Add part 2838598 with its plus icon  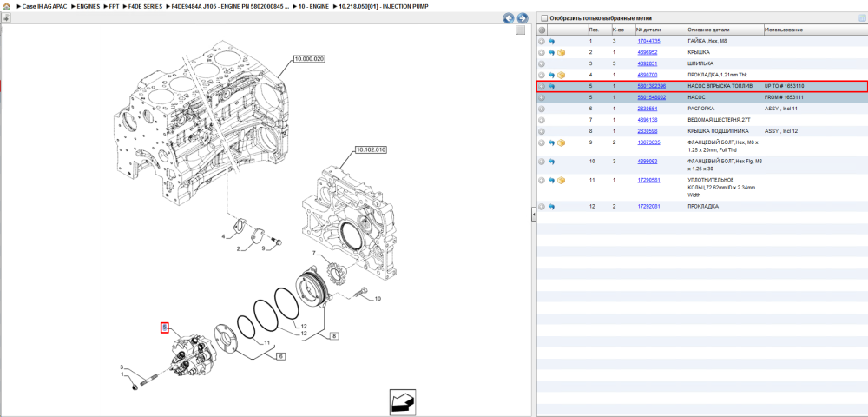[542, 131]
